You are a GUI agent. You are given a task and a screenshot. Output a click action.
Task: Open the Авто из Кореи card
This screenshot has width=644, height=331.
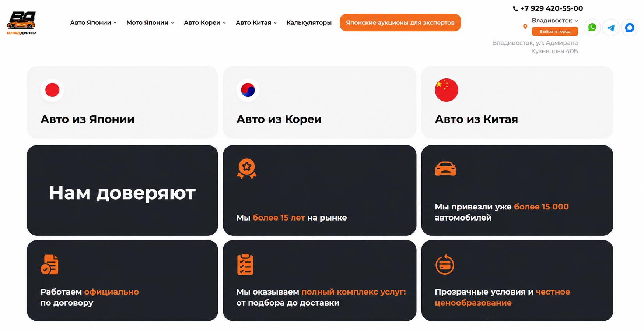pyautogui.click(x=319, y=102)
